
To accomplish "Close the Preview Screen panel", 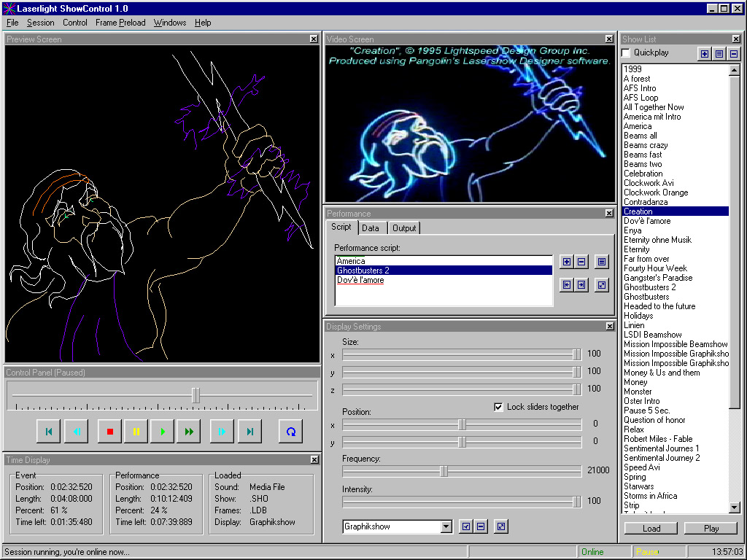I will (x=314, y=39).
